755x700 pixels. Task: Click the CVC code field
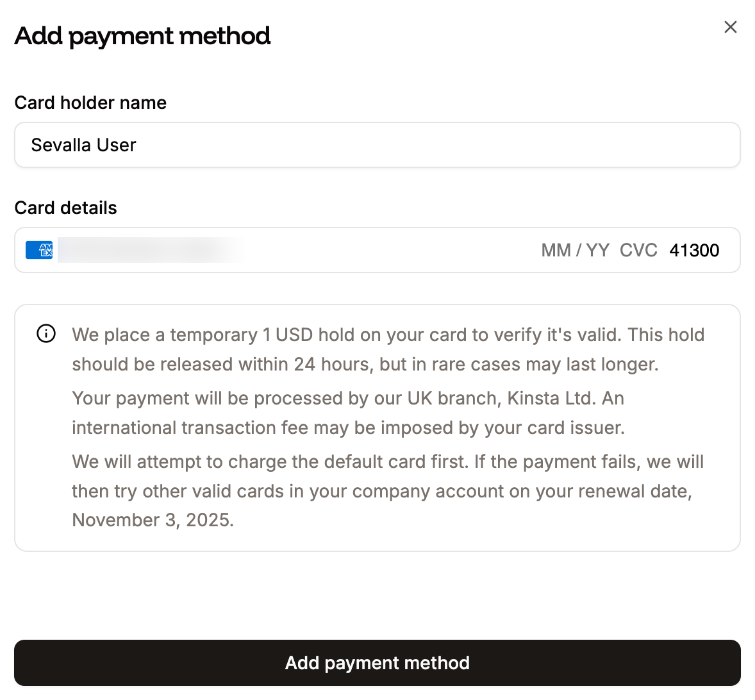pyautogui.click(x=639, y=250)
